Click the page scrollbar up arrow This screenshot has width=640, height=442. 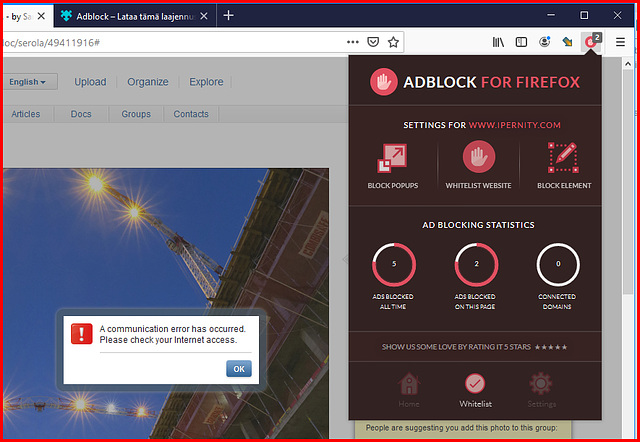tap(628, 64)
